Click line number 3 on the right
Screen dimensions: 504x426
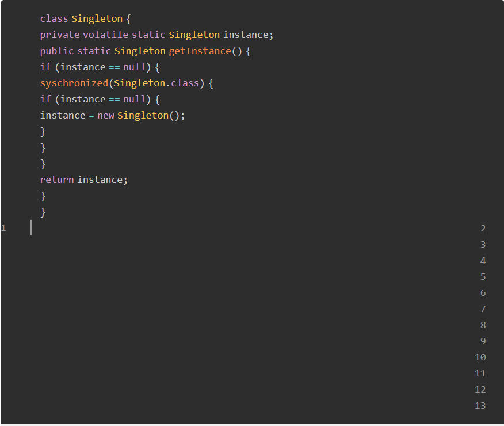[x=483, y=245]
